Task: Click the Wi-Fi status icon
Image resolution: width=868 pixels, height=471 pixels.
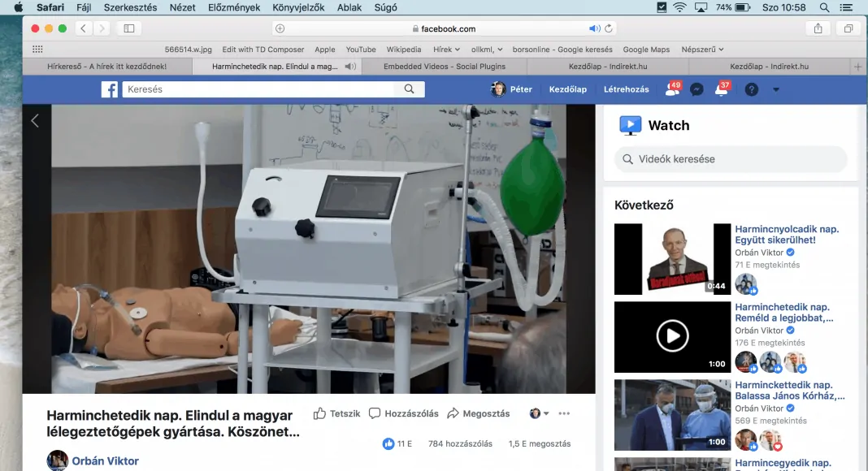Action: 679,7
